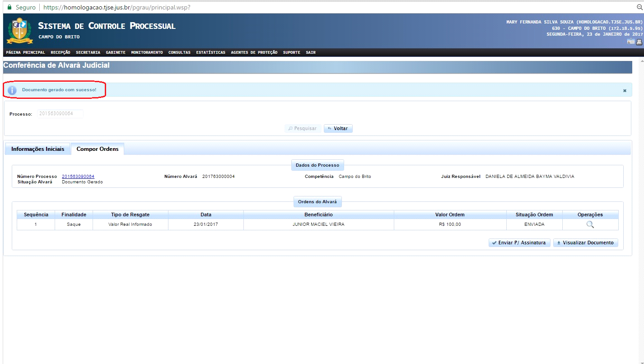Viewport: 644px width, 364px height.
Task: Dismiss the success message with the X
Action: tap(625, 90)
